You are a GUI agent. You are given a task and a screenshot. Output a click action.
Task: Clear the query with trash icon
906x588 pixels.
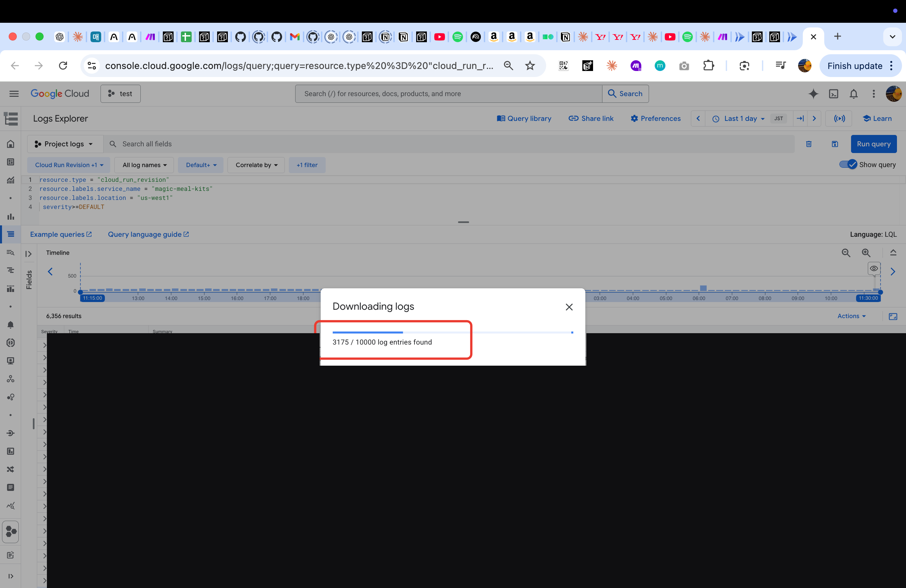coord(808,144)
